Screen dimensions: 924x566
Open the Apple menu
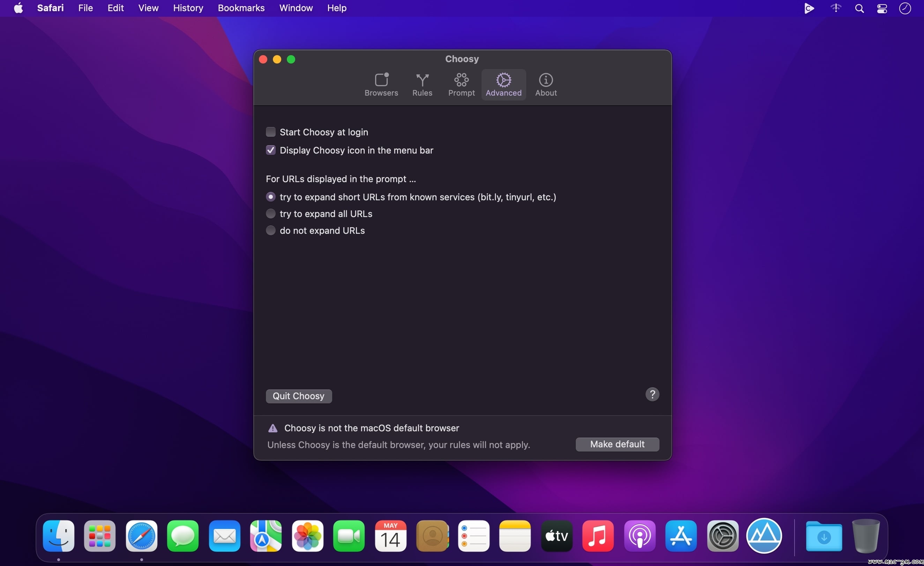(18, 8)
